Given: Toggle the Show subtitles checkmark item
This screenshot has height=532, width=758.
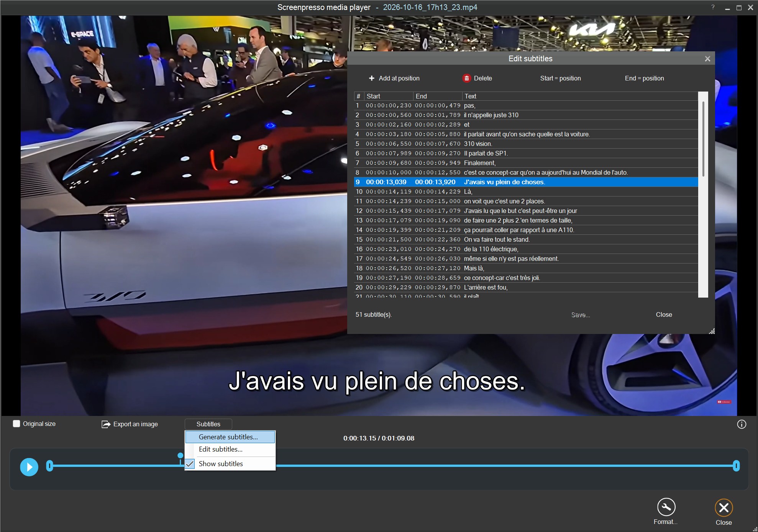Looking at the screenshot, I should (x=230, y=463).
